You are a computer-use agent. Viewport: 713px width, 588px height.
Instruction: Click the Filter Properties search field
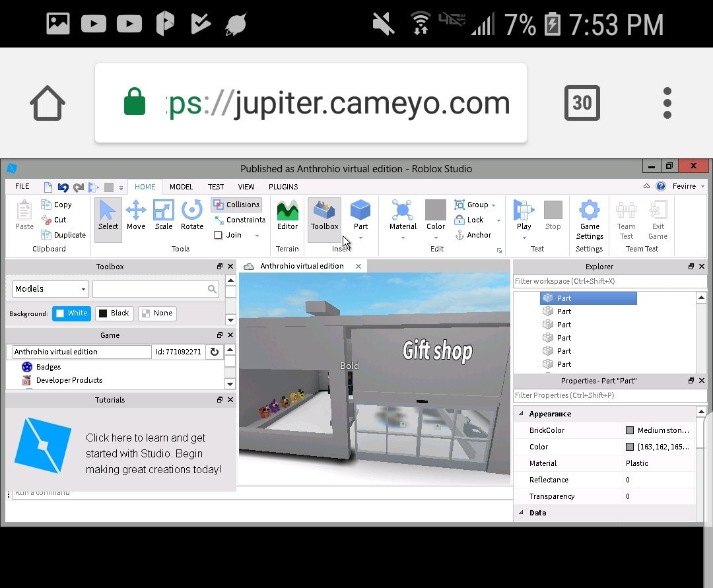(x=610, y=395)
